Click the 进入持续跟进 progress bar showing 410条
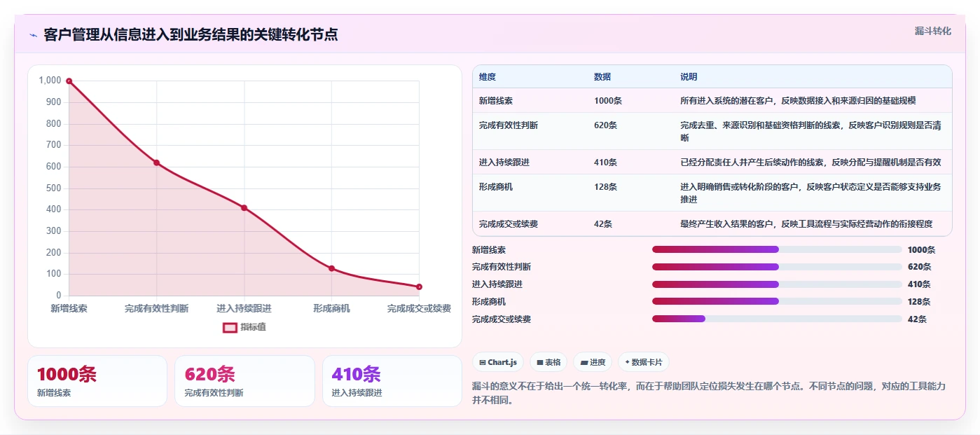980x435 pixels. point(777,284)
